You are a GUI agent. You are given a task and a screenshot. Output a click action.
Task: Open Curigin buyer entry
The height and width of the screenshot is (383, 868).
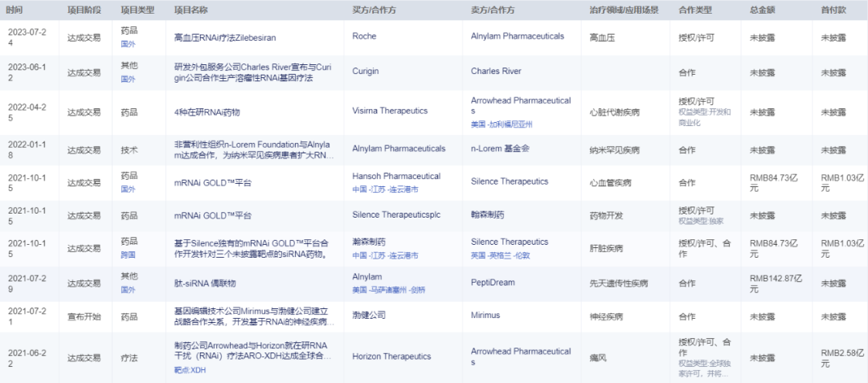364,71
